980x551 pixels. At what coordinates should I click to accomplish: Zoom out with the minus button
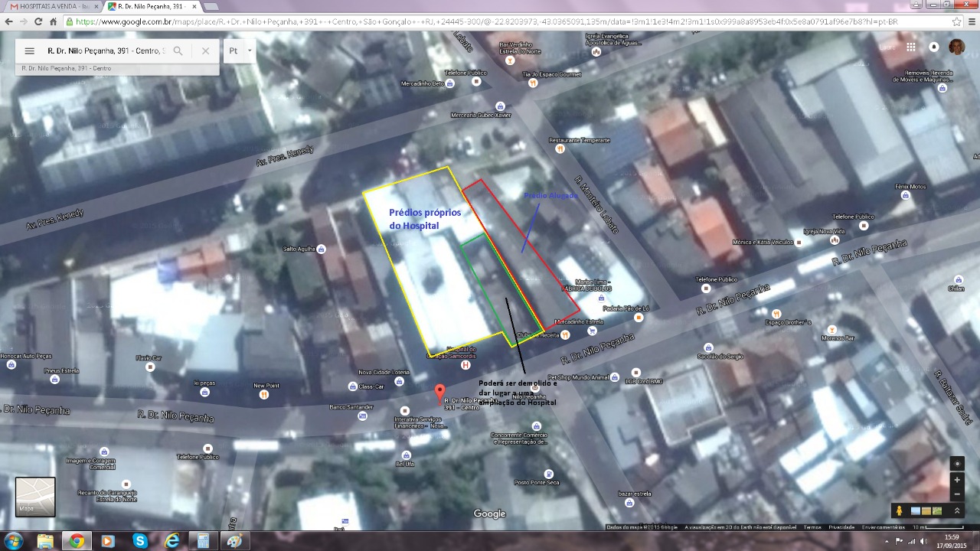pos(957,494)
